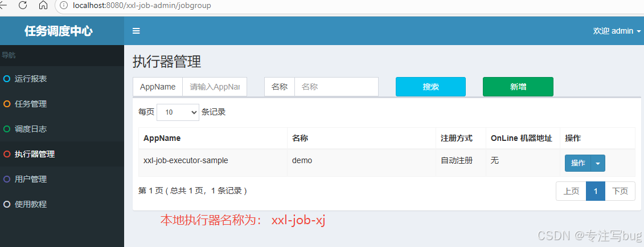Toggle the sidebar with the hamburger icon
The image size is (644, 247).
(x=136, y=31)
